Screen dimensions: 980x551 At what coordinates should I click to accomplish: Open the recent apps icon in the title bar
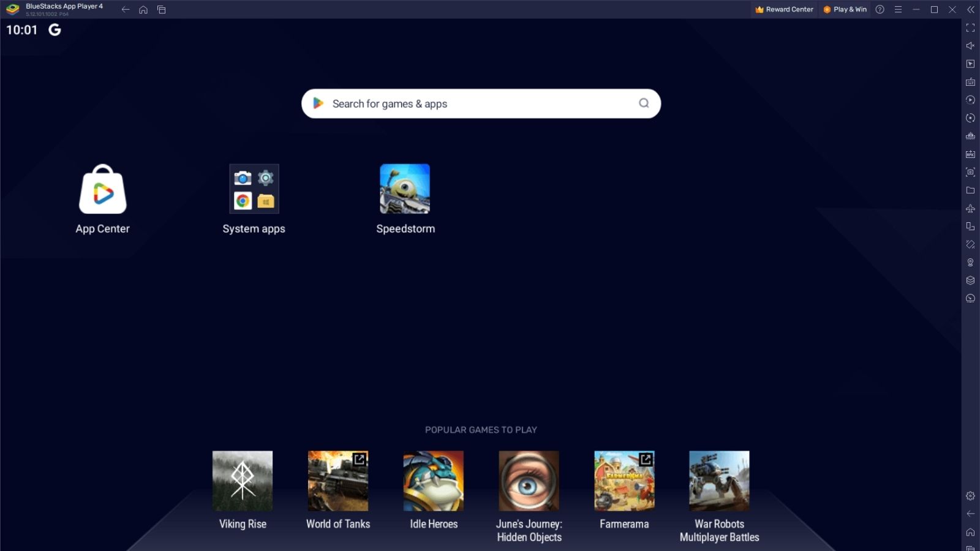pos(162,9)
